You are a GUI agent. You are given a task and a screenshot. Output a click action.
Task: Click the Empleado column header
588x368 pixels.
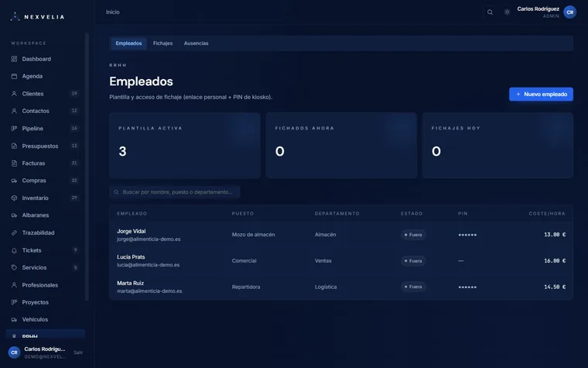pos(132,214)
